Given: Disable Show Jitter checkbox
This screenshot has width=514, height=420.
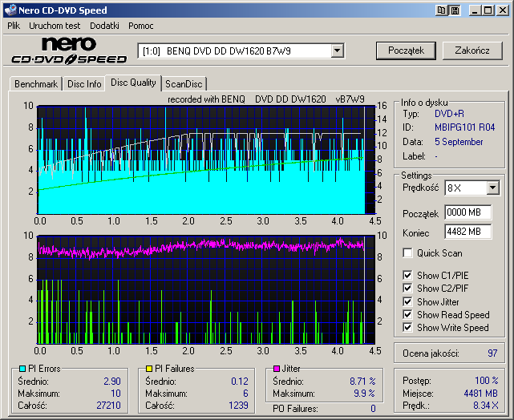Looking at the screenshot, I should (x=407, y=301).
